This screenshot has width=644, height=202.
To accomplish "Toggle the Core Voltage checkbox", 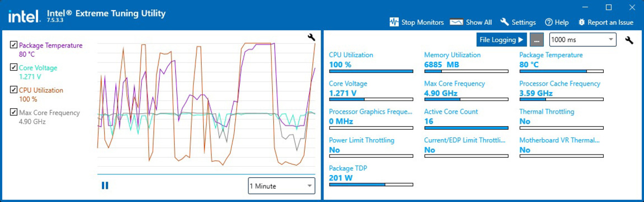I will (14, 67).
